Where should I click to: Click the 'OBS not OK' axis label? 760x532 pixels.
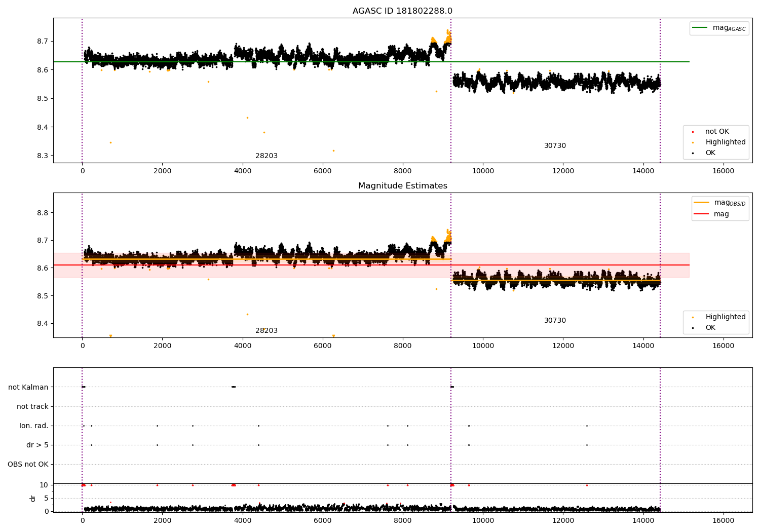click(28, 465)
